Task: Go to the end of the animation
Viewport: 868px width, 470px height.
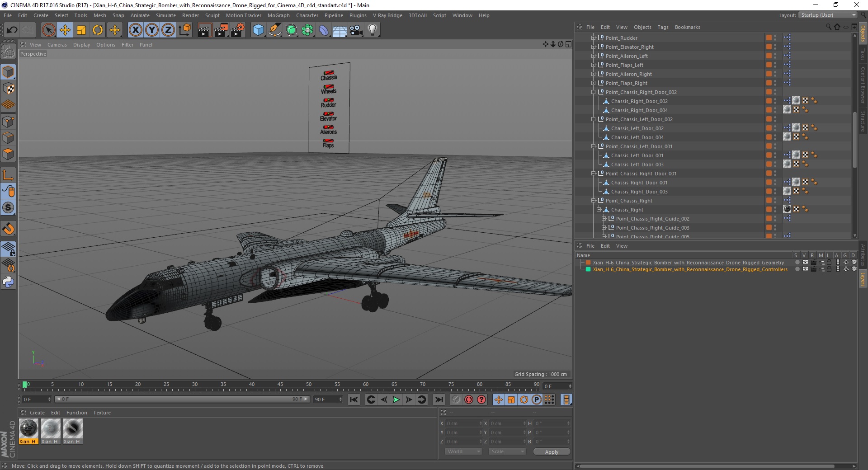Action: click(439, 399)
